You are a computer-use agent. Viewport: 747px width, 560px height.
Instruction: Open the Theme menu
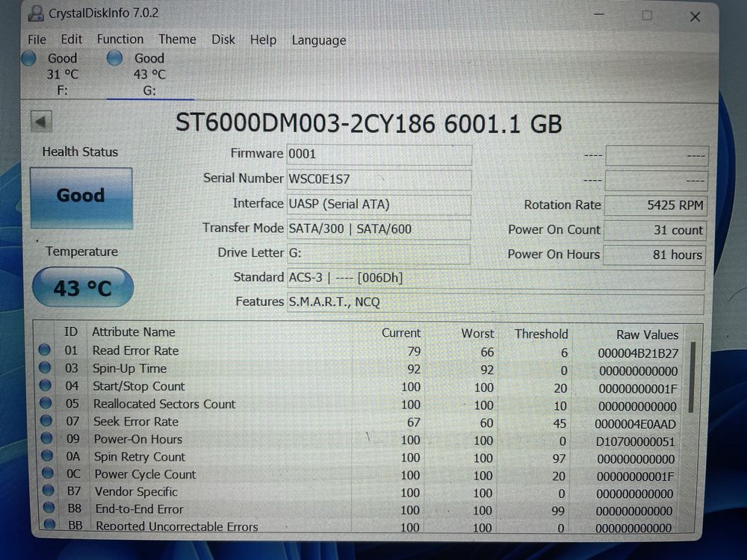pos(177,40)
